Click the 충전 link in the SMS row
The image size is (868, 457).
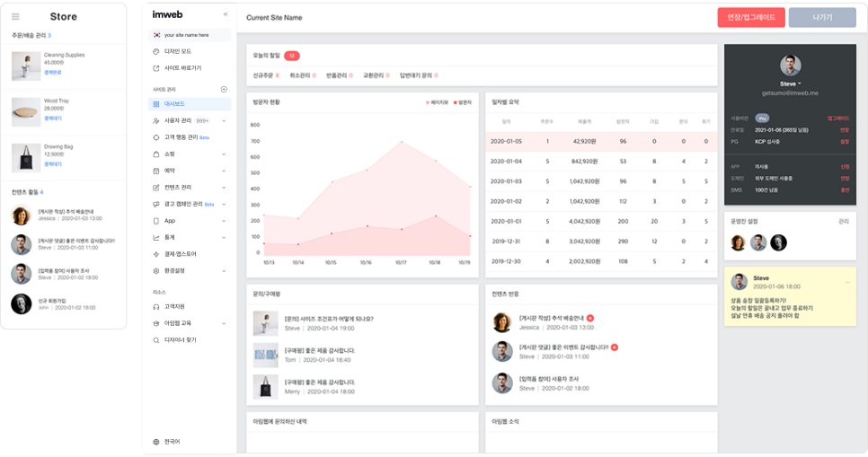845,190
